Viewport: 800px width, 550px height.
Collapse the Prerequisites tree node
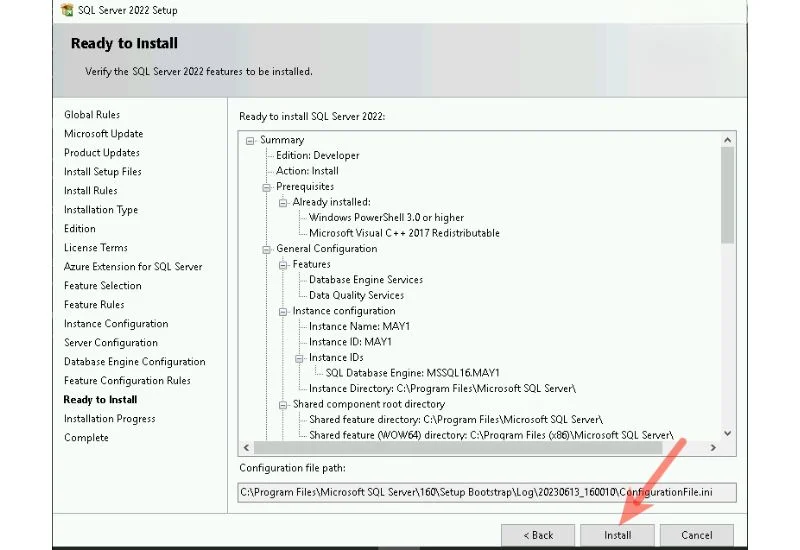coord(267,187)
